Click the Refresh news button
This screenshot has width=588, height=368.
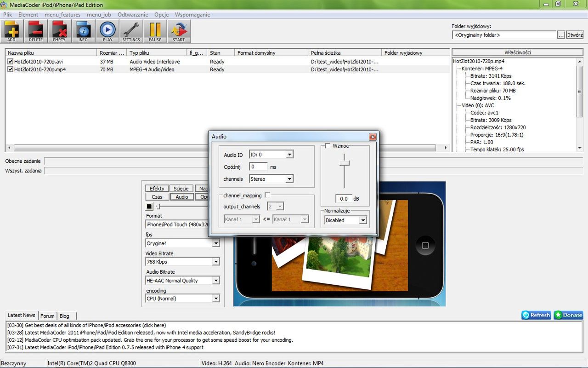536,315
